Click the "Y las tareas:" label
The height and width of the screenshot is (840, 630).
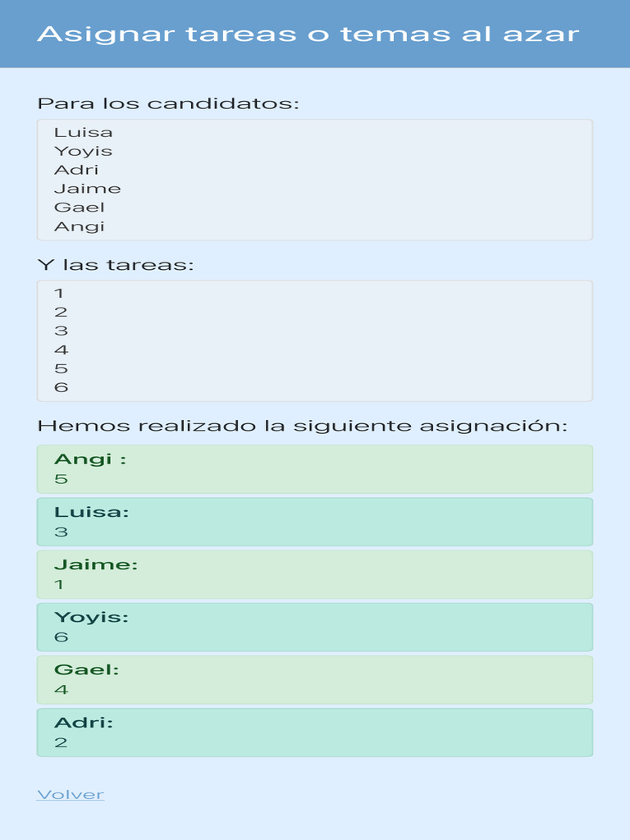116,265
